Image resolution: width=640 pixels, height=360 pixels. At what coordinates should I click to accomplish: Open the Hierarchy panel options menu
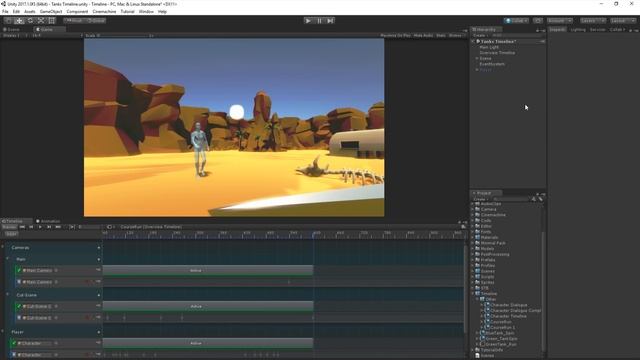click(543, 30)
